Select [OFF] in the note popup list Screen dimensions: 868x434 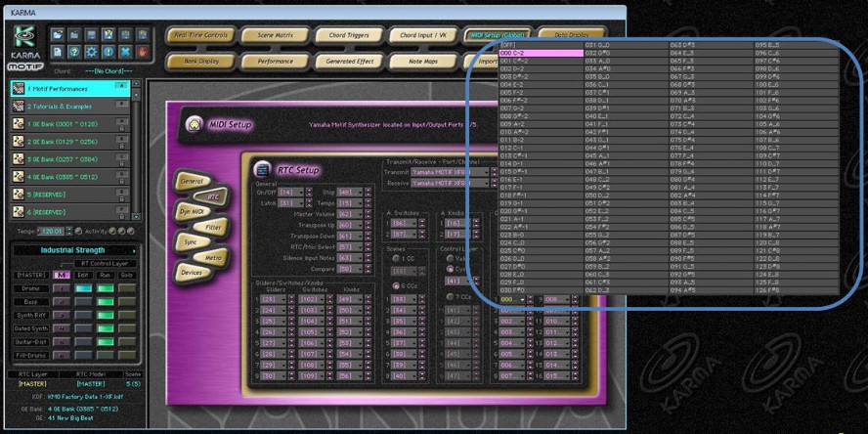(x=541, y=45)
